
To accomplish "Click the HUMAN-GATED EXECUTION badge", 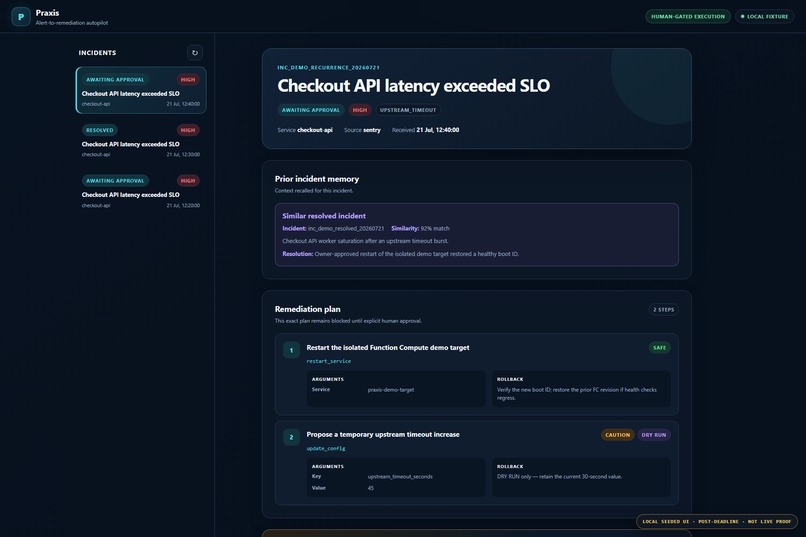I will (x=688, y=16).
